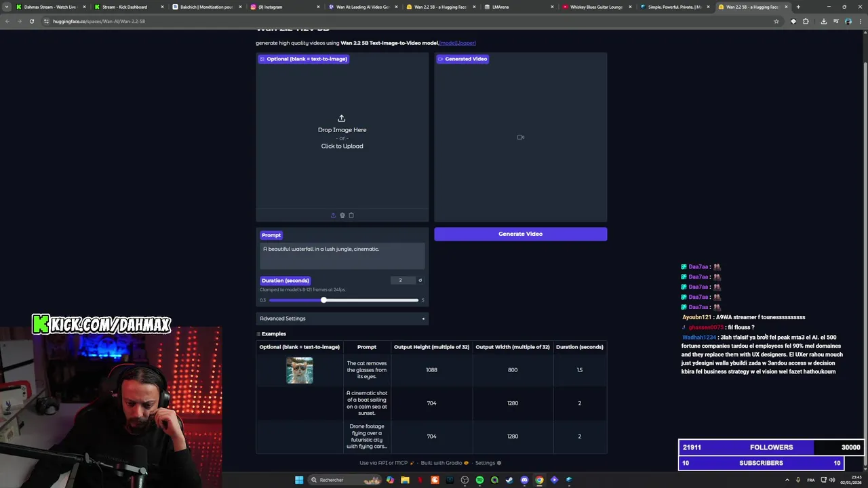Show hidden system tray icons
Viewport: 868px width, 488px height.
[x=787, y=480]
